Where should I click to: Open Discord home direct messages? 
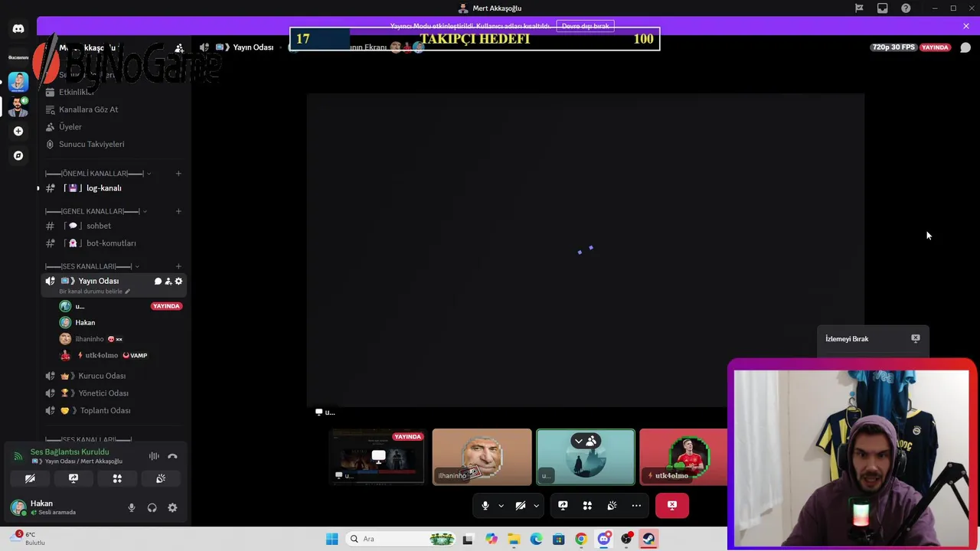coord(18,28)
